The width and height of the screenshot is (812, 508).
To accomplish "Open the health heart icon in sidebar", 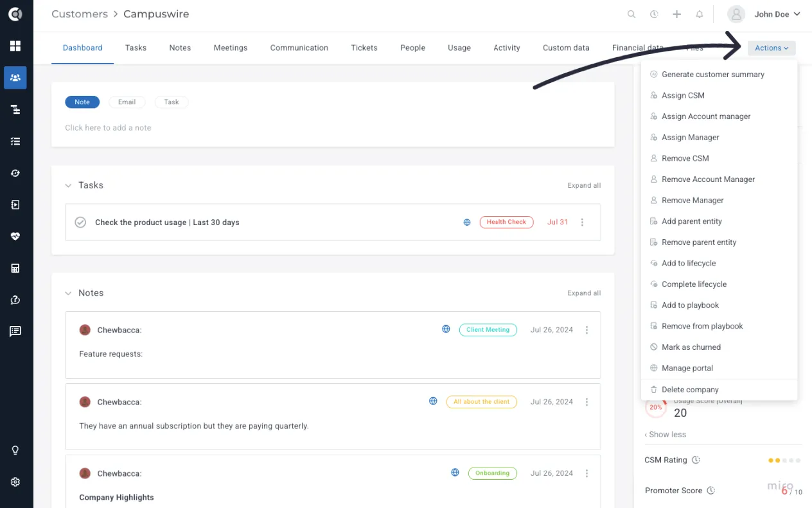I will pos(15,236).
